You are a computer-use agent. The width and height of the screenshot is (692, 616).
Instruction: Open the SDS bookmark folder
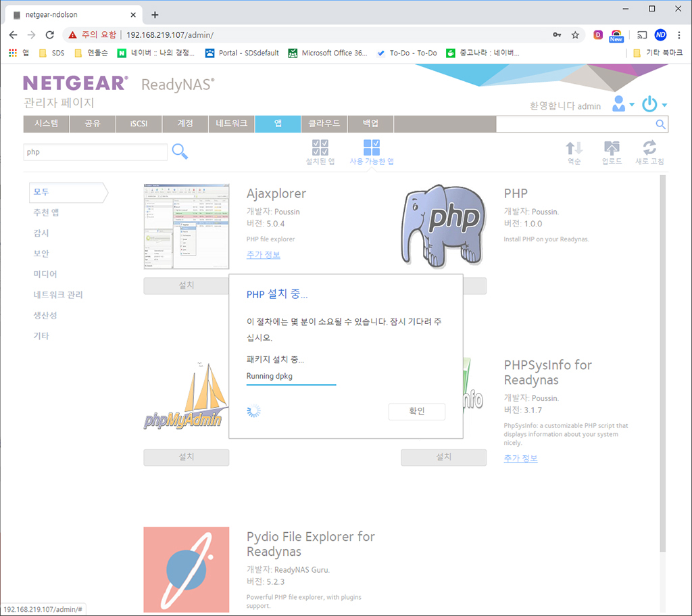pos(51,53)
